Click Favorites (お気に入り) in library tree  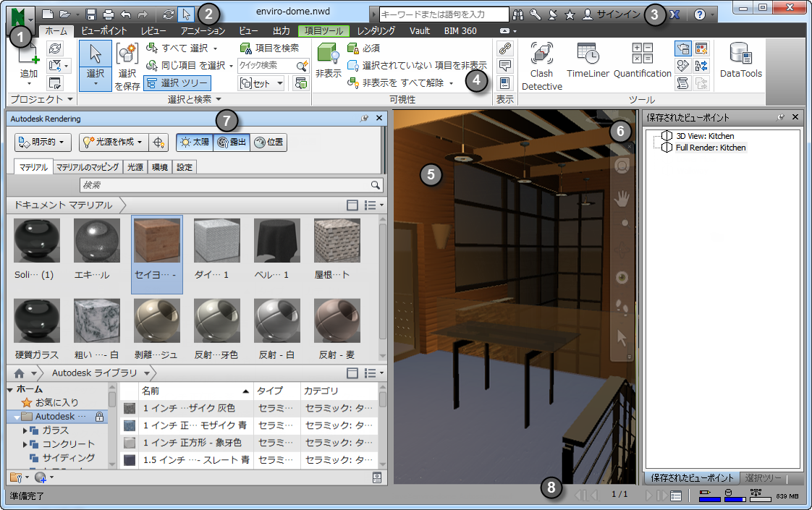click(56, 402)
